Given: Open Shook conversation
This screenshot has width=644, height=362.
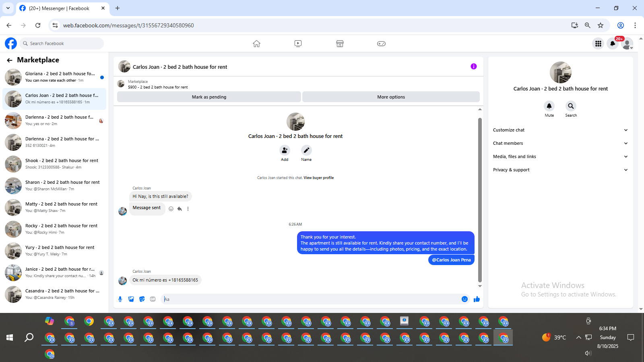Looking at the screenshot, I should point(55,164).
